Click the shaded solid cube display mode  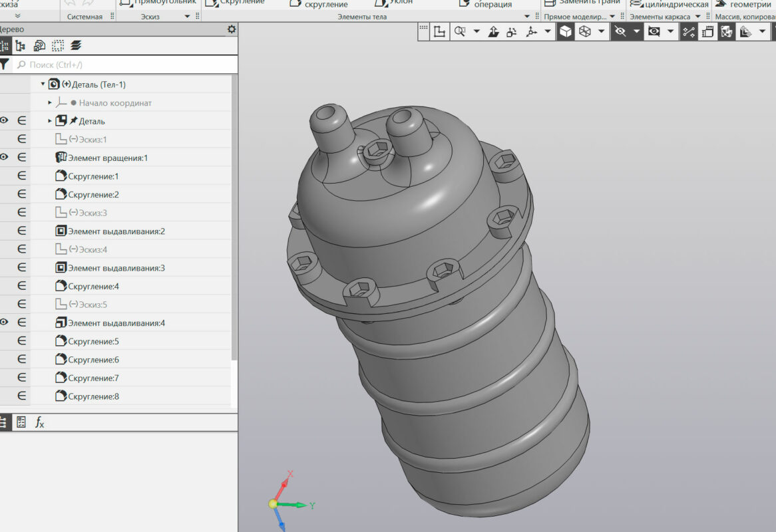(x=565, y=31)
